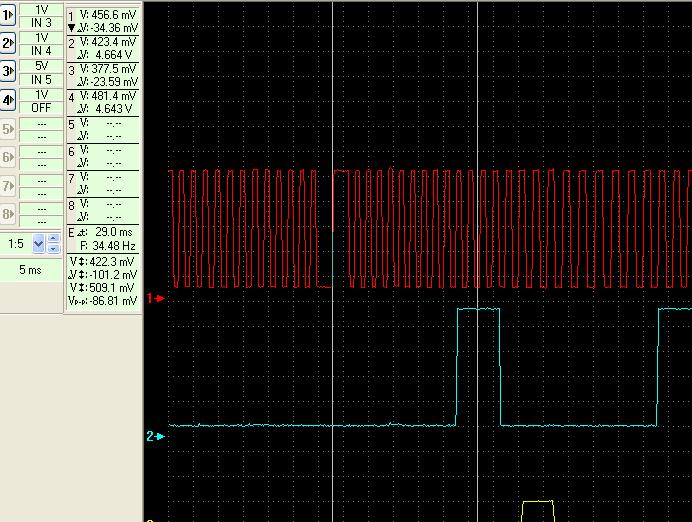Click stepper arrows beside 1:5 scale
Image resolution: width=692 pixels, height=522 pixels.
click(54, 243)
